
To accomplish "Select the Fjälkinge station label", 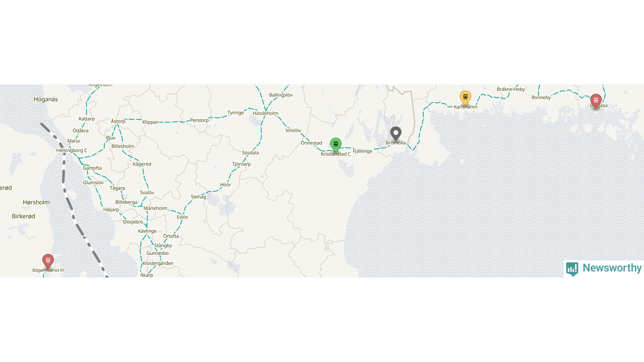I will 362,151.
